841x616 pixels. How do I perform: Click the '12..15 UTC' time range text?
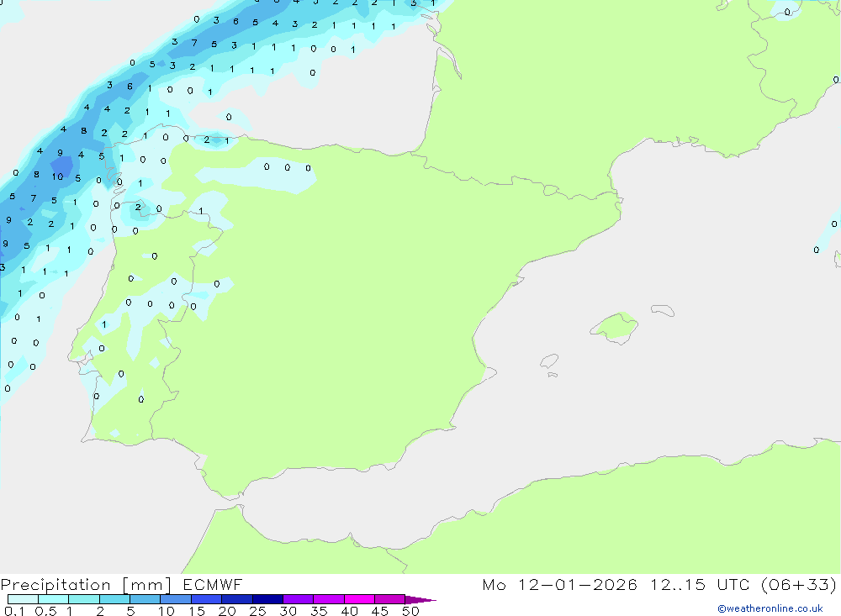click(x=700, y=584)
